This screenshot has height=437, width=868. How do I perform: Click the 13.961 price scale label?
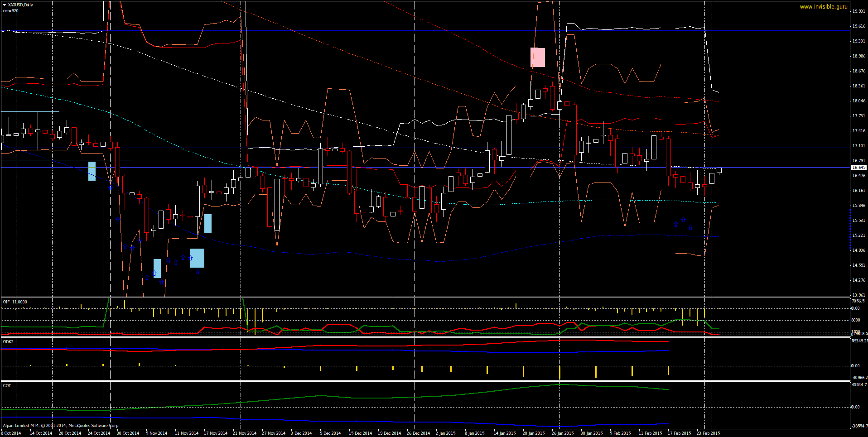[x=859, y=295]
